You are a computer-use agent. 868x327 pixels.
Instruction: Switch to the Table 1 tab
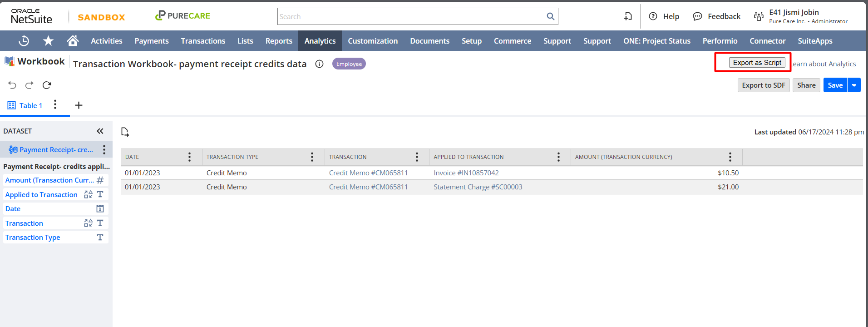click(25, 105)
